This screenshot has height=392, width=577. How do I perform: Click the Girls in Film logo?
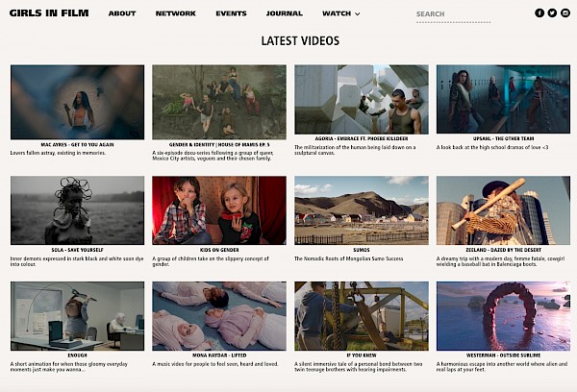[x=49, y=13]
